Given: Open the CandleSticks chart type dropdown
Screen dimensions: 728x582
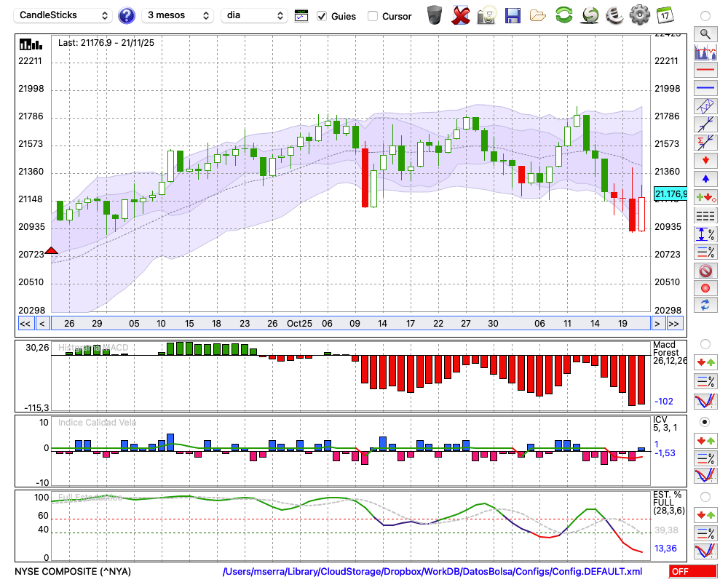Looking at the screenshot, I should 63,15.
